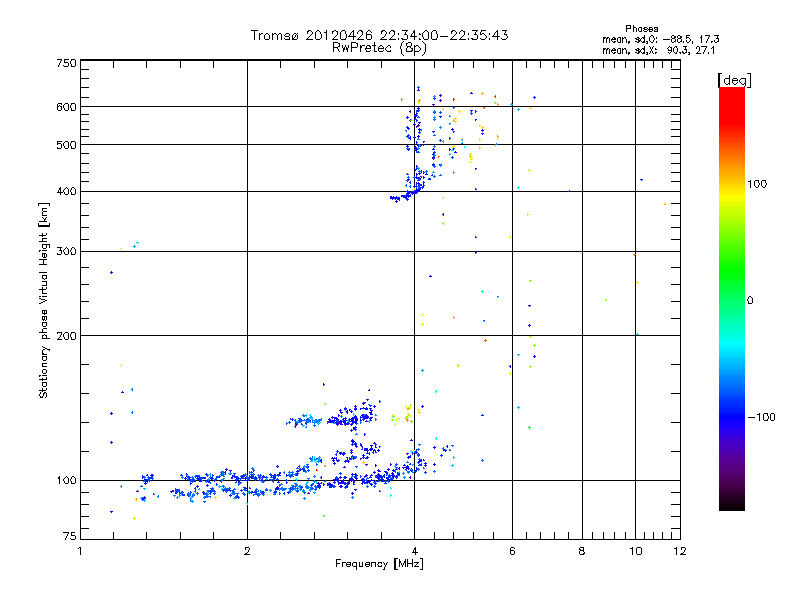Click the '75' y-axis tick label
This screenshot has width=800, height=600.
click(x=70, y=536)
